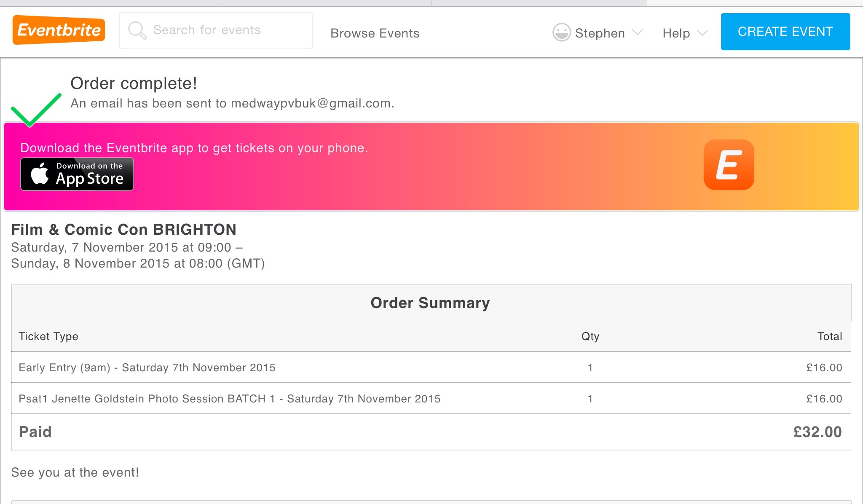Click See you at the event! text
This screenshot has width=863, height=504.
(x=75, y=472)
